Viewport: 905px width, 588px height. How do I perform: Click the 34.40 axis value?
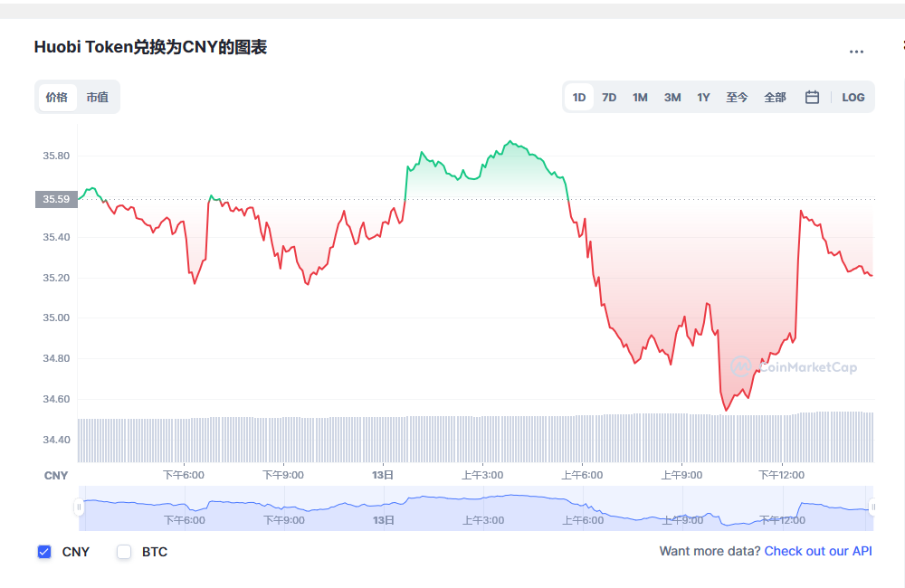coord(56,440)
